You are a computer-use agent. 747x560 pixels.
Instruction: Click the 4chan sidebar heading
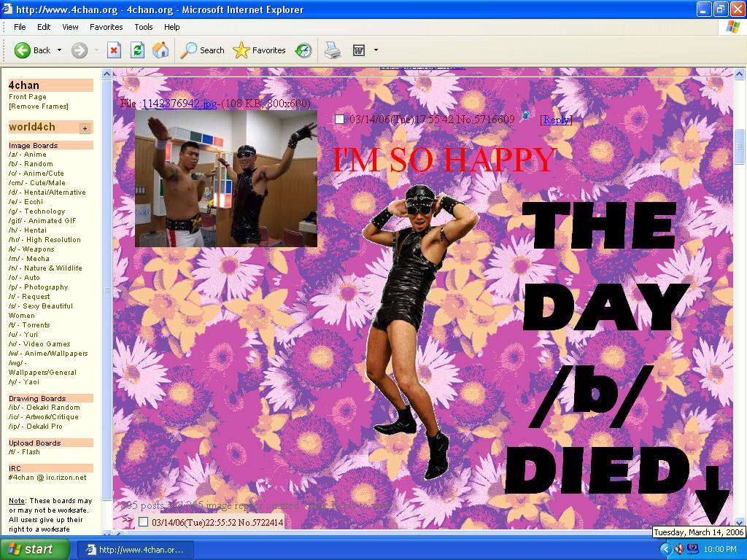(50, 85)
